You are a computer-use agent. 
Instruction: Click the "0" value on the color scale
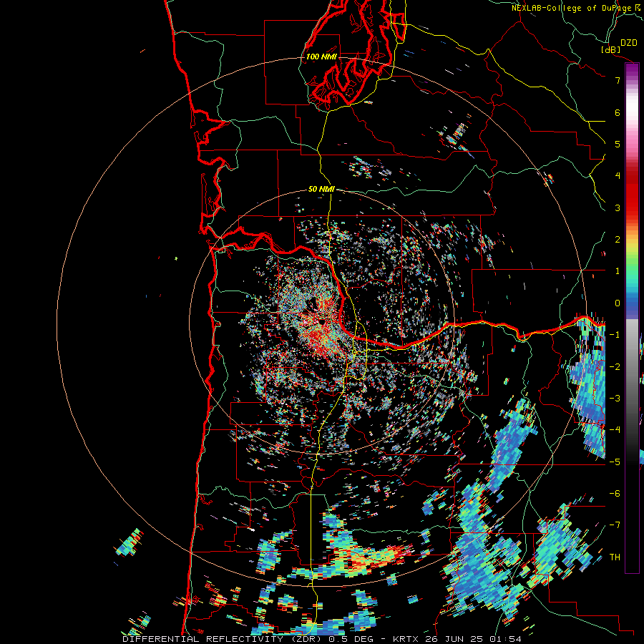click(618, 303)
